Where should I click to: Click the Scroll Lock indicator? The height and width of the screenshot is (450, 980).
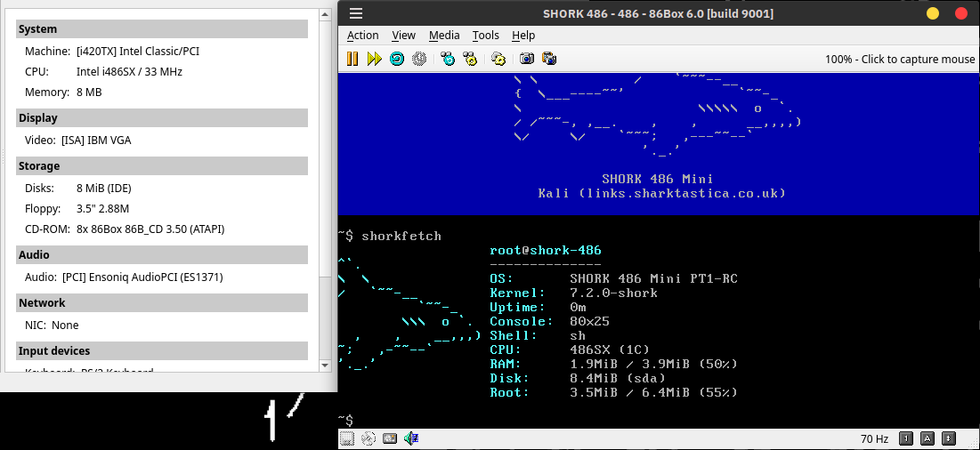point(949,438)
